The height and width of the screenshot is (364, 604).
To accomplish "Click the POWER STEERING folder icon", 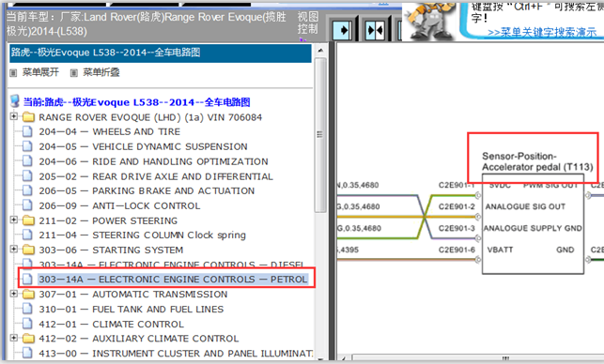I will tap(28, 220).
